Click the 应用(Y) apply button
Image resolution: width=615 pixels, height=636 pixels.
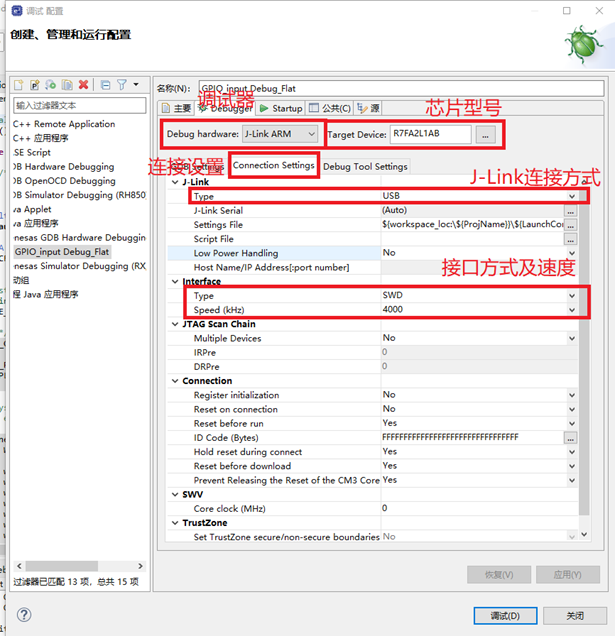(x=568, y=575)
